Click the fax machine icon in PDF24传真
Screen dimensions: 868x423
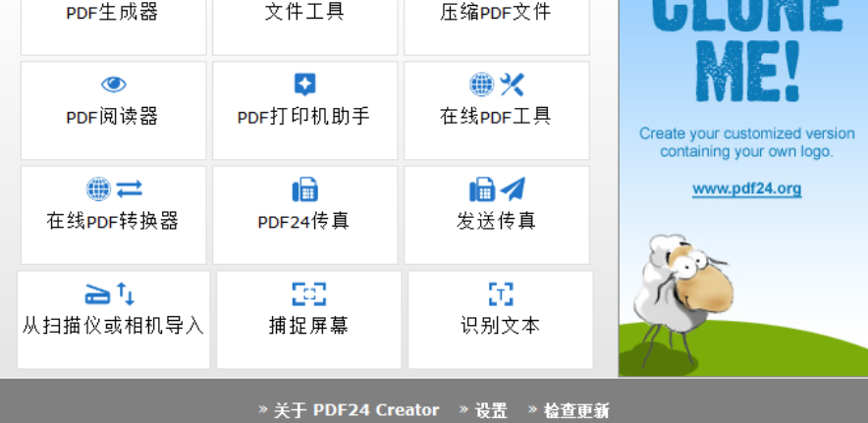(x=305, y=189)
